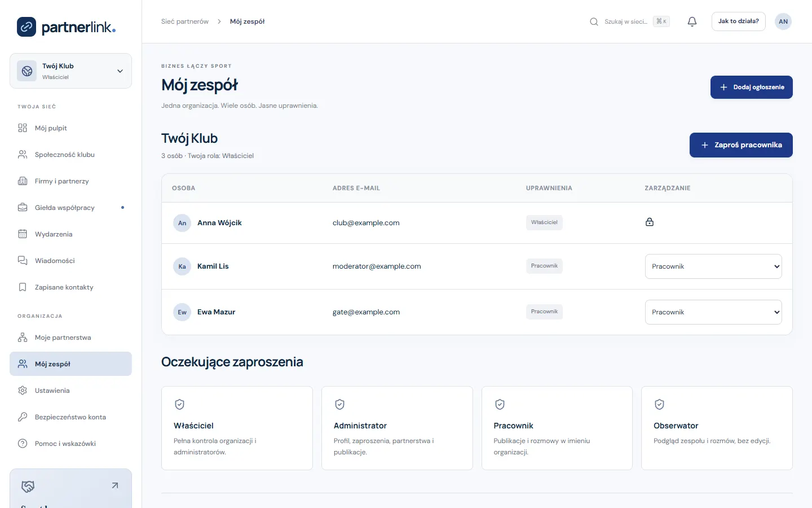Click the Obserwator role card shield icon
812x508 pixels.
click(x=659, y=404)
